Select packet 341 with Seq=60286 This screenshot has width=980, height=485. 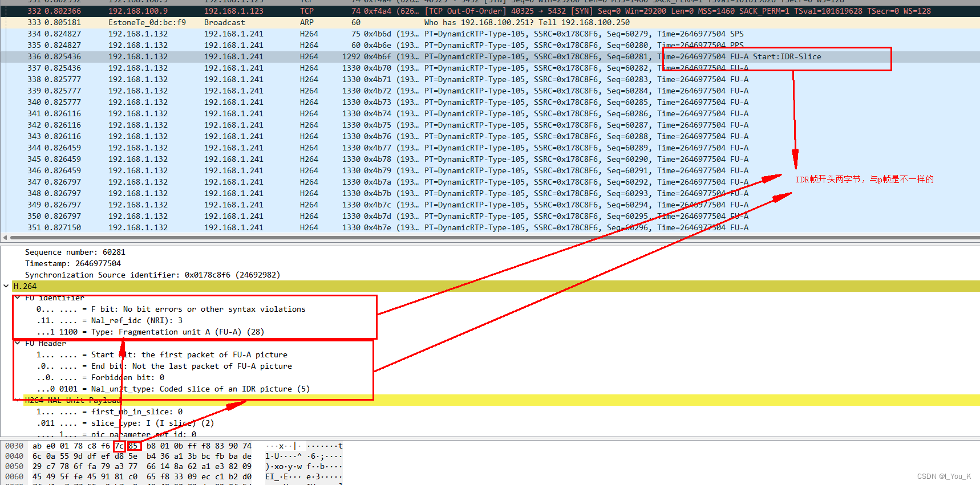click(x=490, y=113)
